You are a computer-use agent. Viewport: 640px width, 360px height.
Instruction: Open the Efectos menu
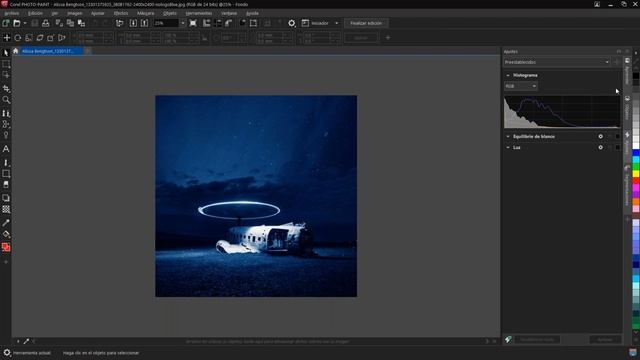(x=121, y=13)
